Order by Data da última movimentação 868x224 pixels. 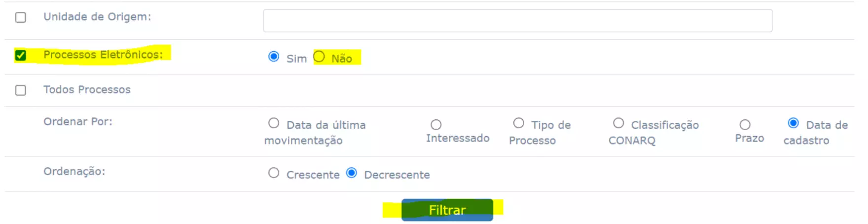click(x=274, y=123)
